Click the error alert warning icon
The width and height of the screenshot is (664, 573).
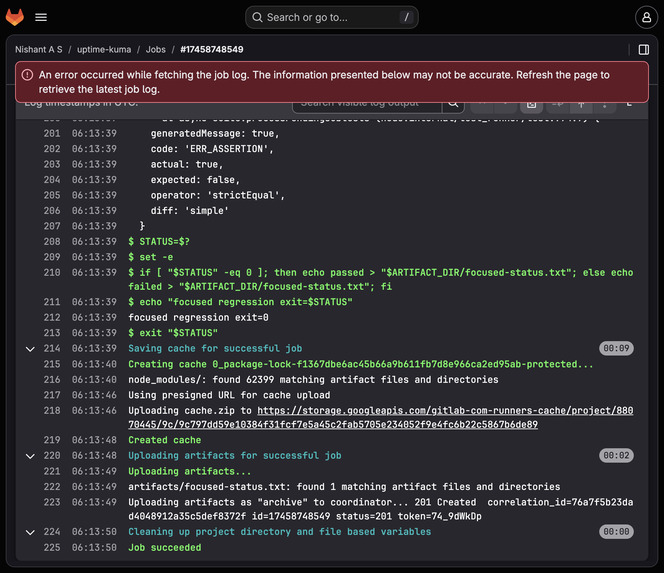pos(28,75)
